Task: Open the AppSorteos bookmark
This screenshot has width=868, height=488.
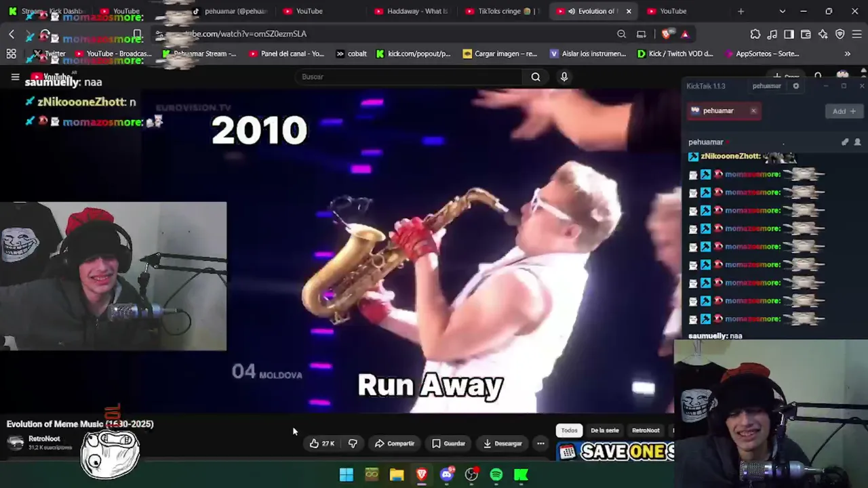Action: [762, 54]
